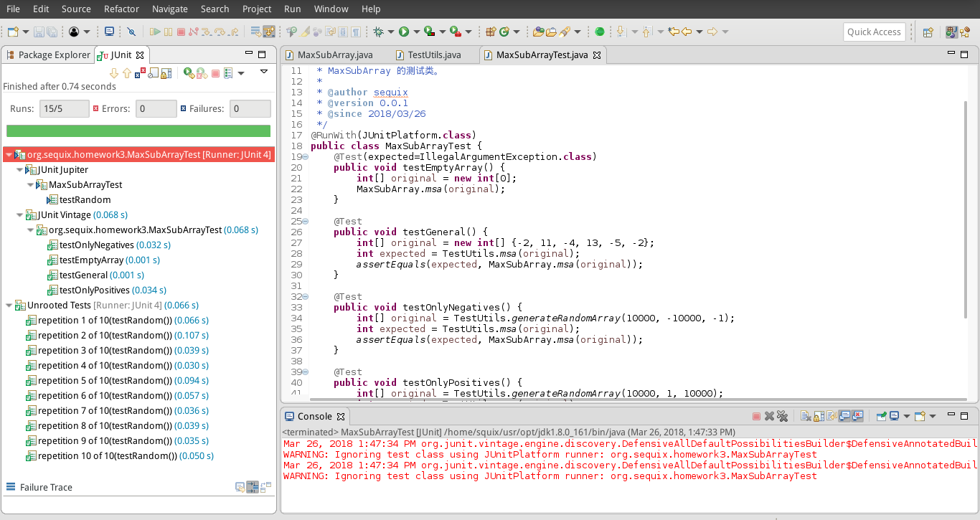Toggle Filter Stack Trace in Failure Trace
980x520 pixels.
tap(252, 487)
